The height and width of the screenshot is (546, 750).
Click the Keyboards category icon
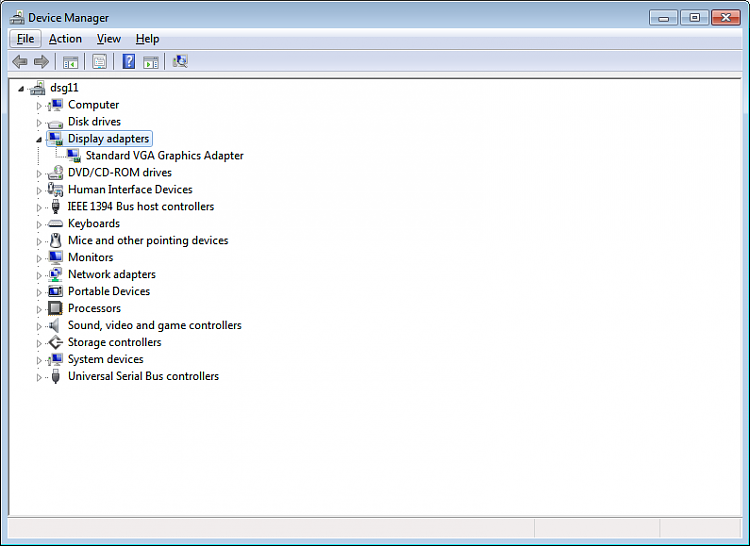[55, 224]
